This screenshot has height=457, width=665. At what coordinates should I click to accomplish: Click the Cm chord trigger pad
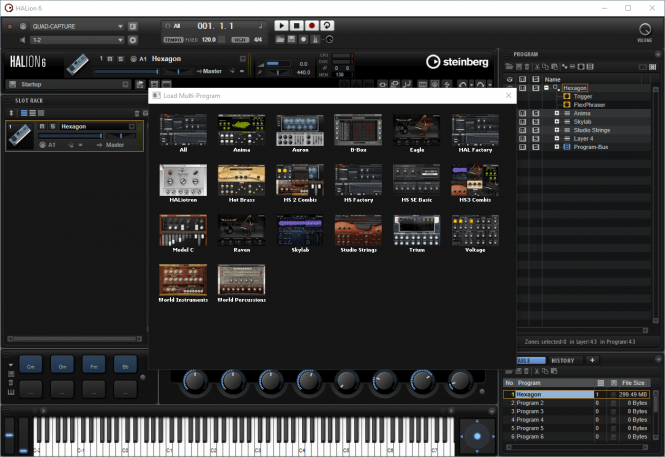click(x=31, y=365)
